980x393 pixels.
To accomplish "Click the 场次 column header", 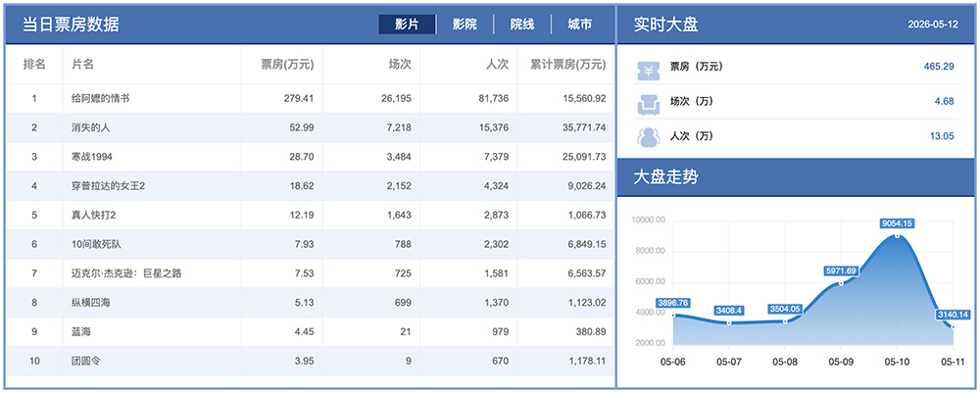I will 400,64.
